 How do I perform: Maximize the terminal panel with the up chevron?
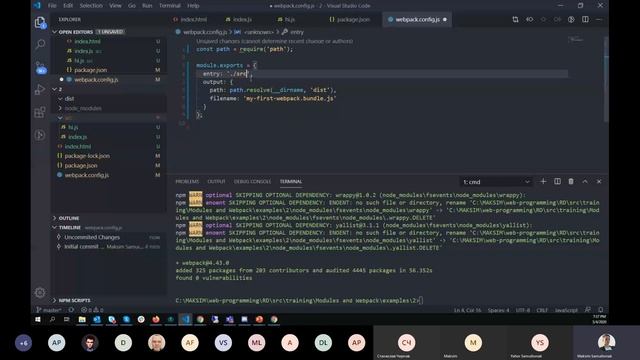coord(585,182)
